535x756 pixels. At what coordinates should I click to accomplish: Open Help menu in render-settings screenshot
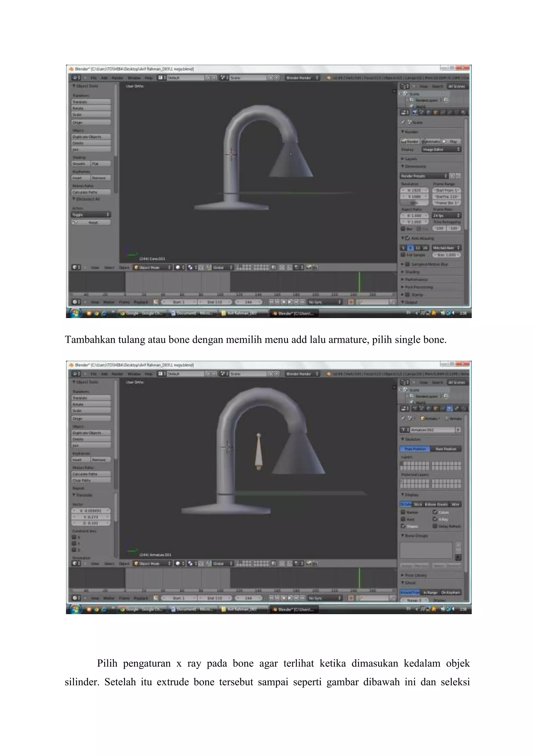coord(149,78)
